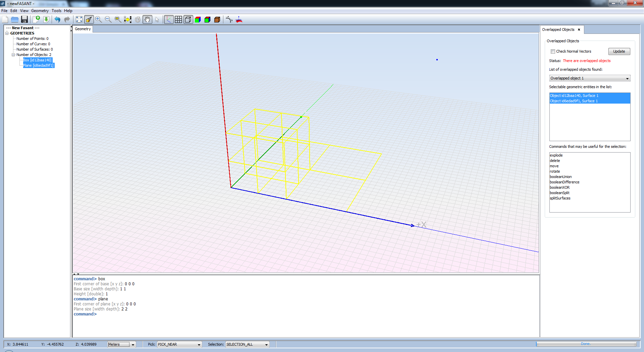
Task: Enable Check Normal Vectors checkbox
Action: point(553,51)
